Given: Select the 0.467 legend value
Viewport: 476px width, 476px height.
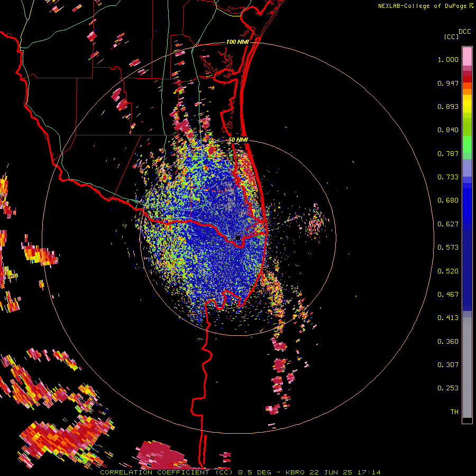Looking at the screenshot, I should 448,295.
